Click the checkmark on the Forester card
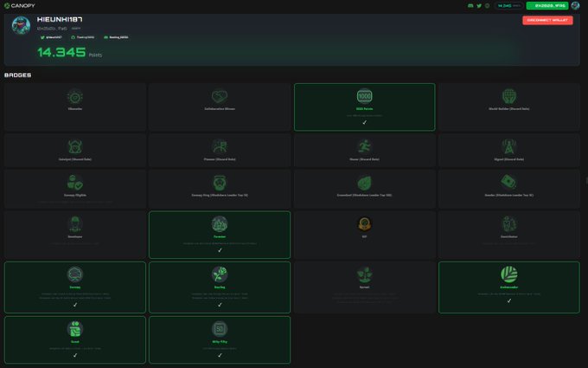The image size is (588, 368). pyautogui.click(x=220, y=250)
